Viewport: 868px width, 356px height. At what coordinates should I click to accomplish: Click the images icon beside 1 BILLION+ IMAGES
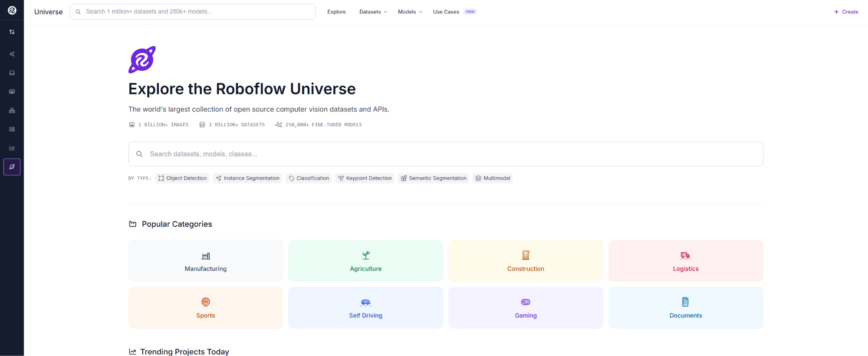(x=132, y=125)
